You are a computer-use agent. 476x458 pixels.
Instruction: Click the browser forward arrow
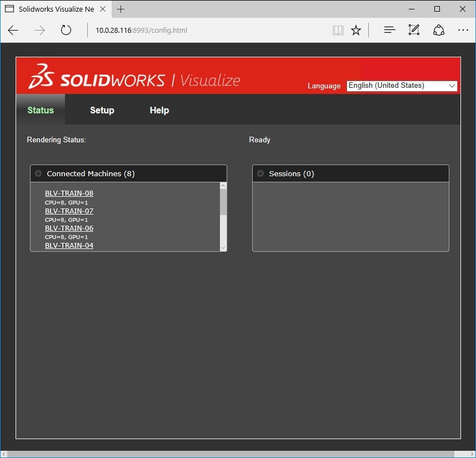(x=39, y=31)
